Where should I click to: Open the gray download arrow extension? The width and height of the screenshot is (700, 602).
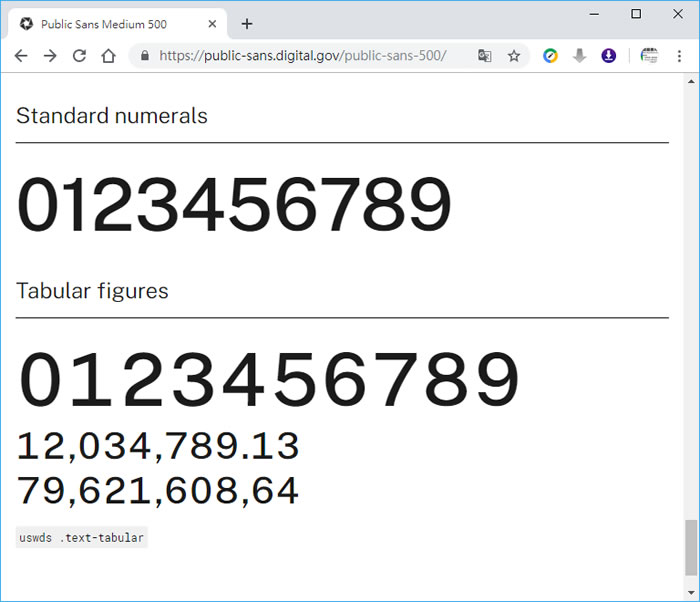point(579,56)
